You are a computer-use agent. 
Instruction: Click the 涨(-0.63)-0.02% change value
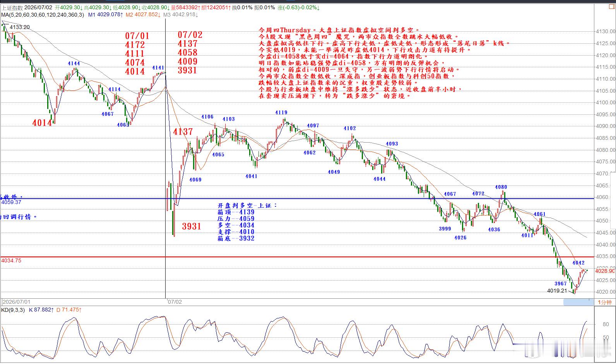point(298,7)
